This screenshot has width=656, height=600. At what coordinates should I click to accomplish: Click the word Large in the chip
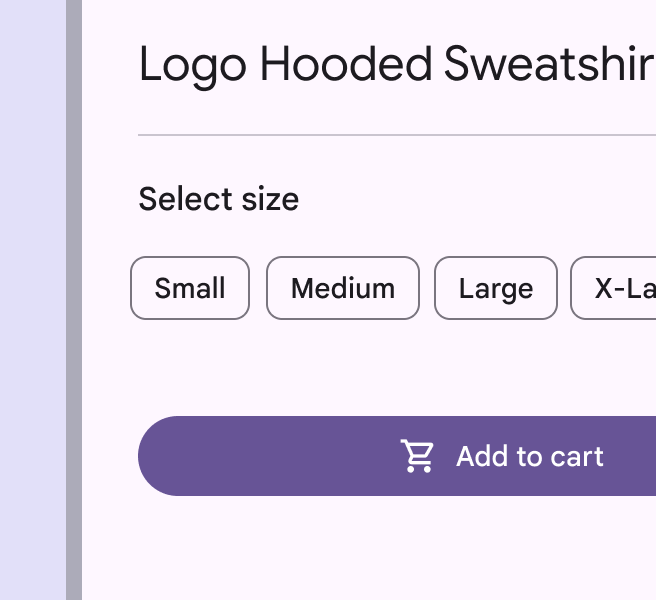(496, 289)
